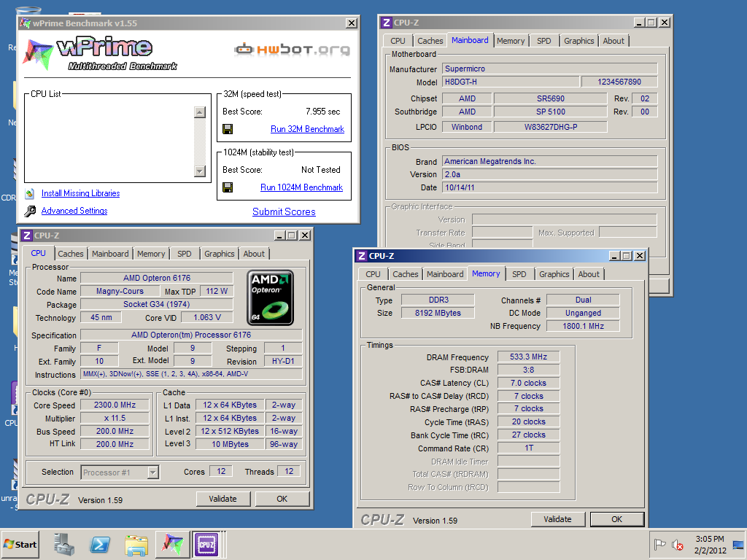The image size is (747, 560).
Task: Switch to About tab in CPU-Z processor window
Action: coord(254,254)
